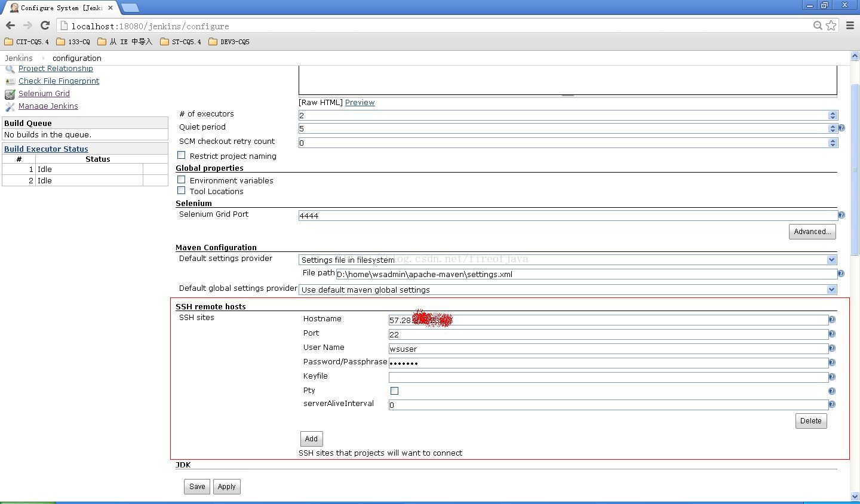Open help for Maven File path
This screenshot has width=860, height=504.
pos(841,273)
